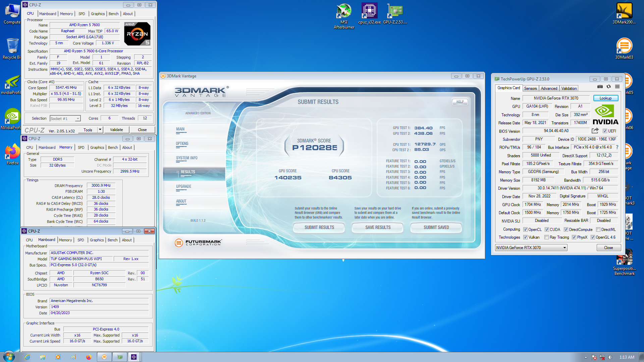Show hidden tray icons arrow
The image size is (644, 362).
pyautogui.click(x=586, y=357)
